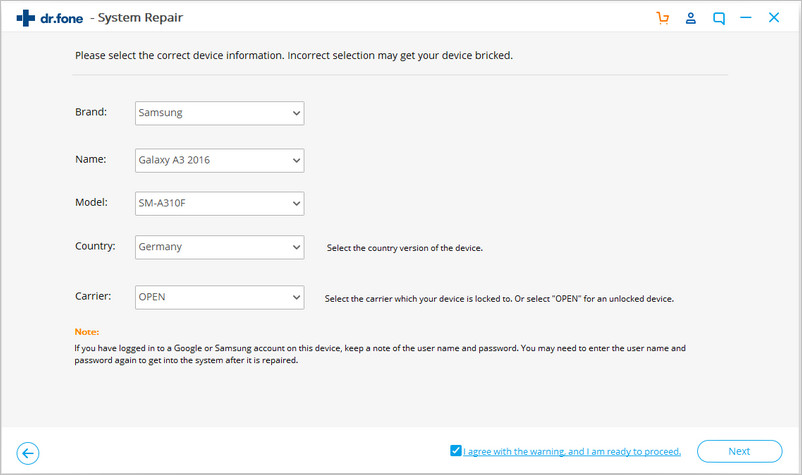Expand the Model dropdown showing SM-A310F
Image resolution: width=802 pixels, height=475 pixels.
tap(219, 204)
